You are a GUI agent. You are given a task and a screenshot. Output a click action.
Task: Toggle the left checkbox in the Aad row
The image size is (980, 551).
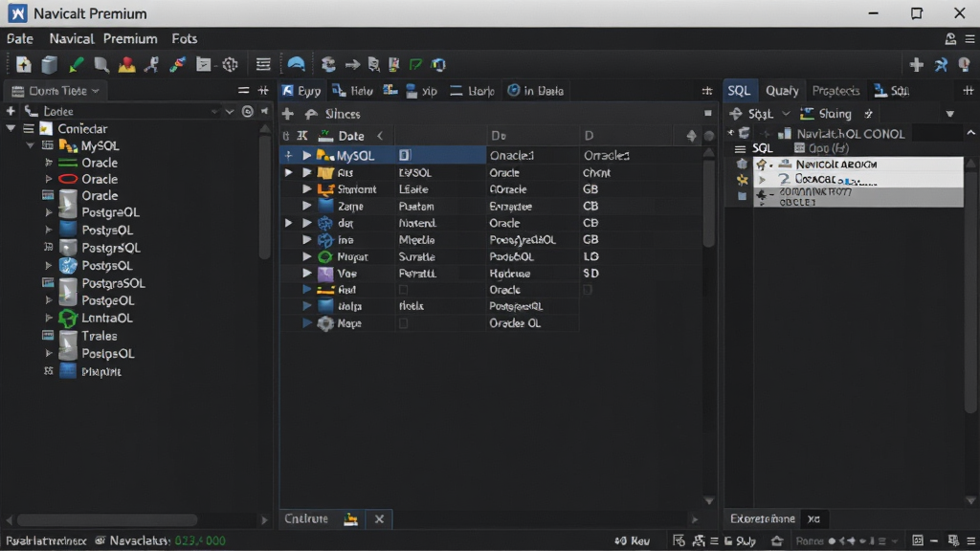pos(403,290)
